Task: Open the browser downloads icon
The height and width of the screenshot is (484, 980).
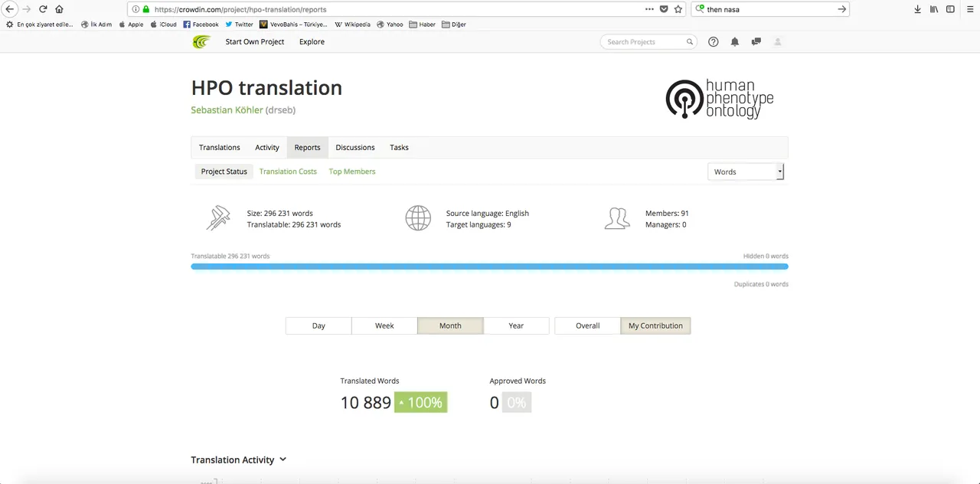Action: [x=917, y=9]
